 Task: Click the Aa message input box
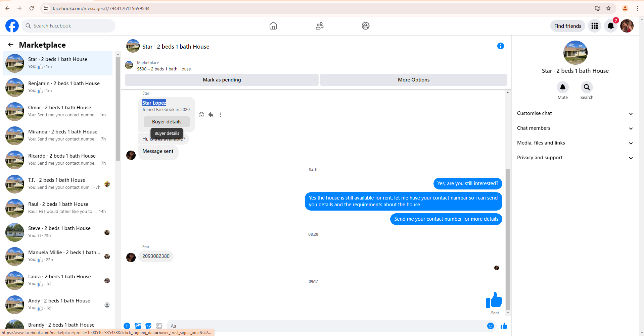[x=326, y=326]
